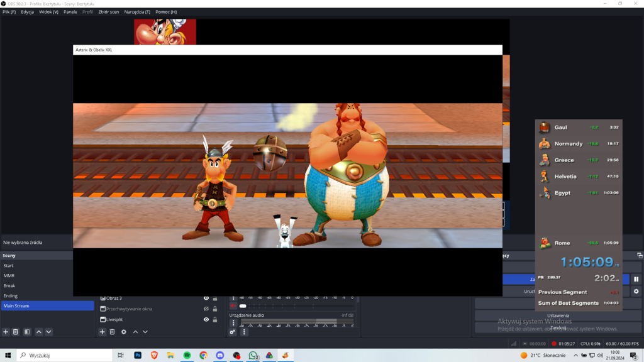Open File Explorer from the taskbar
Screen dimensions: 644x362
[170, 356]
